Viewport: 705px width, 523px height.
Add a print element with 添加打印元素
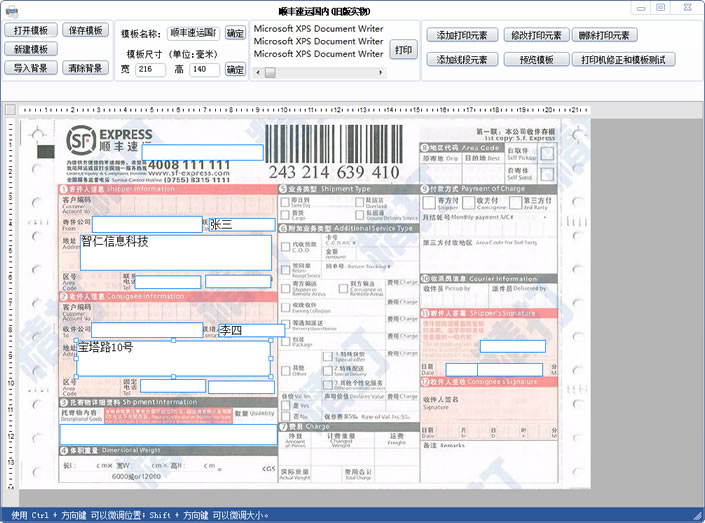point(462,35)
